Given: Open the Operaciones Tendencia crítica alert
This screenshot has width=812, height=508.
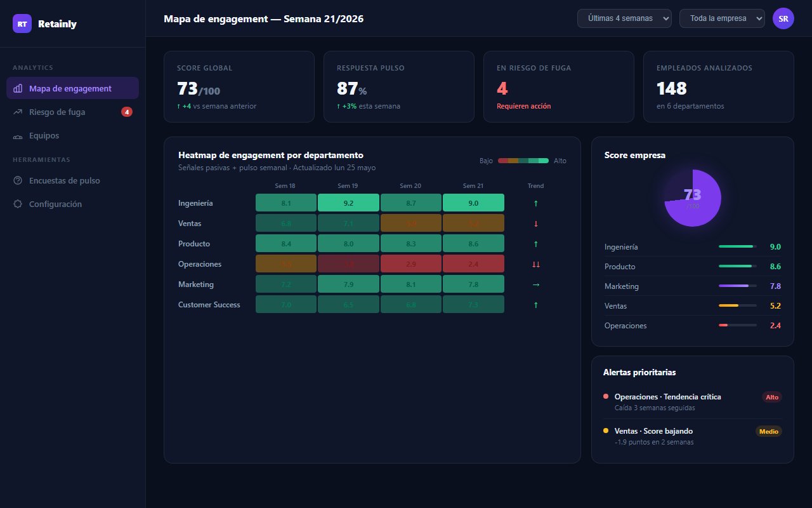Looking at the screenshot, I should (693, 401).
